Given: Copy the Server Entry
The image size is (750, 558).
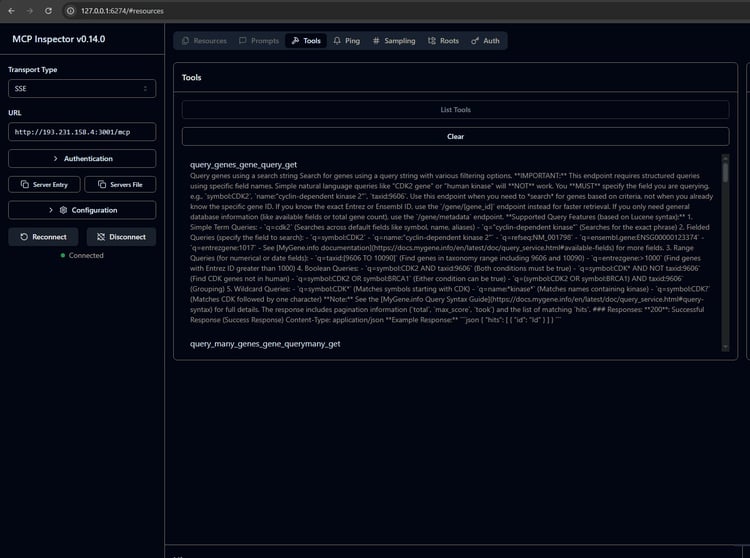Looking at the screenshot, I should pos(44,185).
